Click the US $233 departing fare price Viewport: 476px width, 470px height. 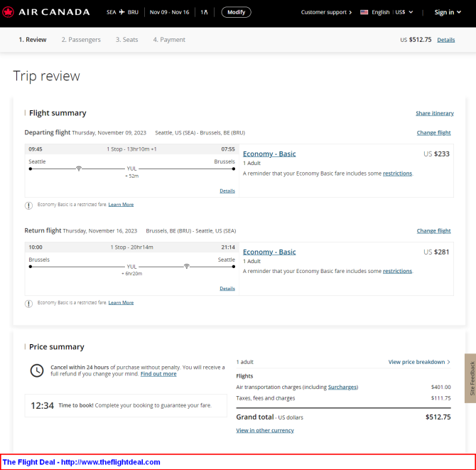[436, 154]
